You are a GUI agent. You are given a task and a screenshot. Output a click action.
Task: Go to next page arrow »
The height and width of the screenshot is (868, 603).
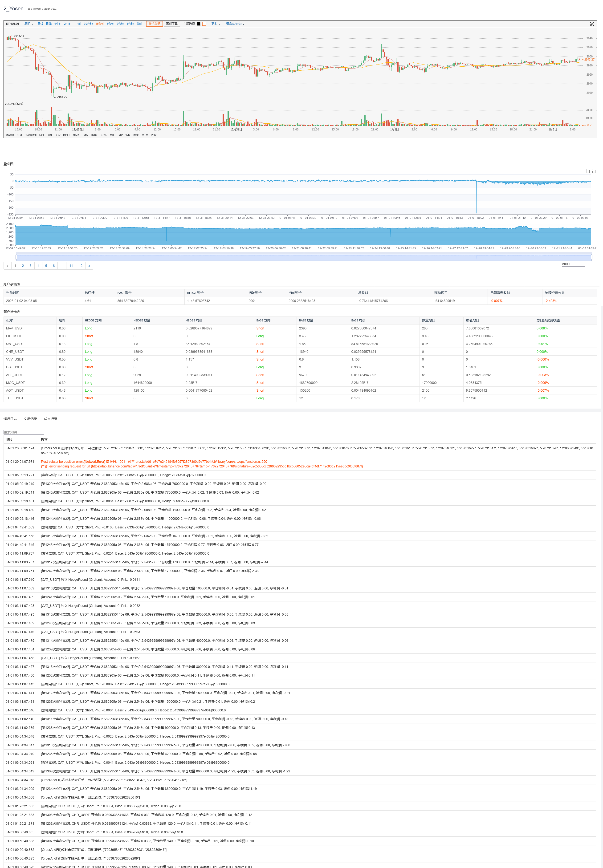[x=89, y=266]
